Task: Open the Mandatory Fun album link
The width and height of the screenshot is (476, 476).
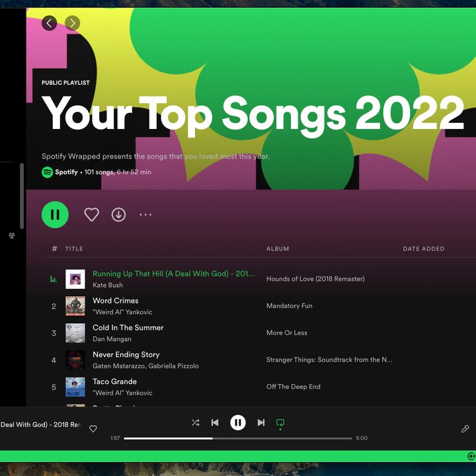Action: tap(290, 305)
